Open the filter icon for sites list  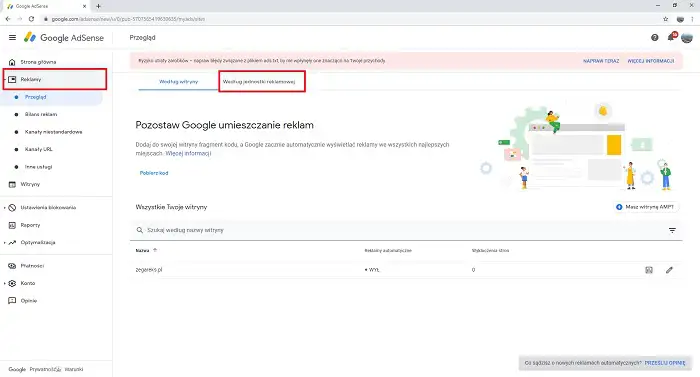pos(672,230)
